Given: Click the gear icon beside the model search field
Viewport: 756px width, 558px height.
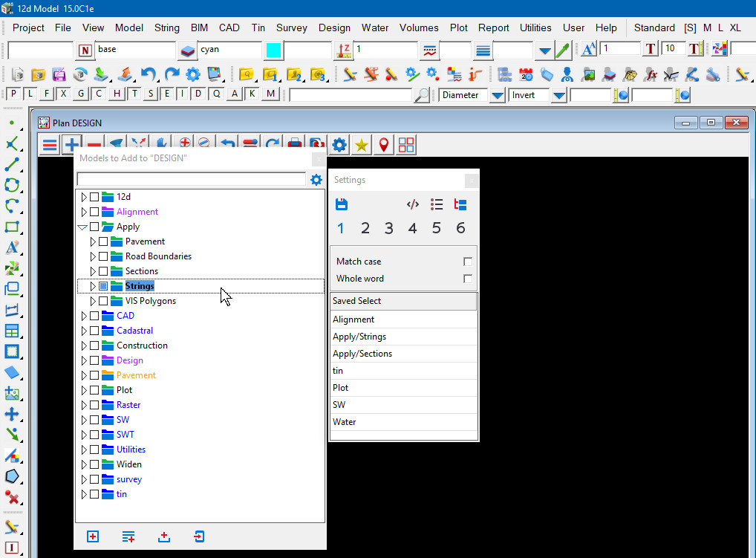Looking at the screenshot, I should coord(316,180).
